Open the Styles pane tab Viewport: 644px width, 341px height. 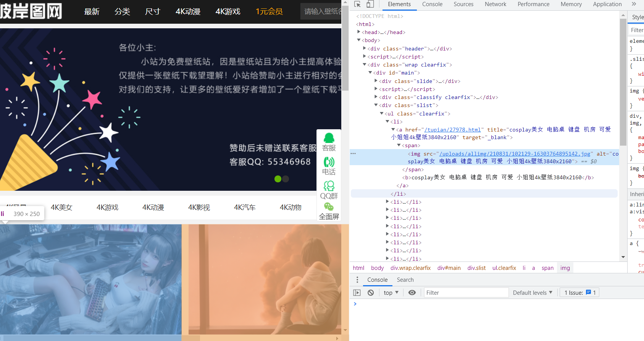pos(638,17)
